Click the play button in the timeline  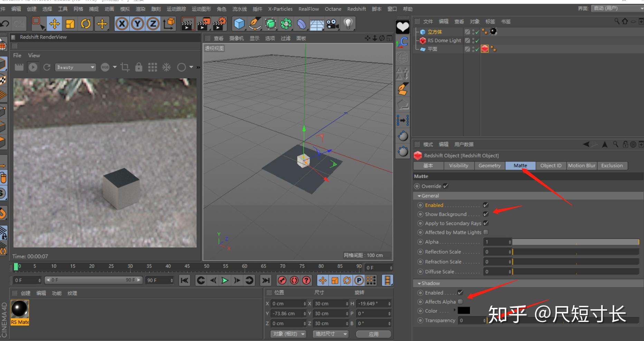coord(225,280)
